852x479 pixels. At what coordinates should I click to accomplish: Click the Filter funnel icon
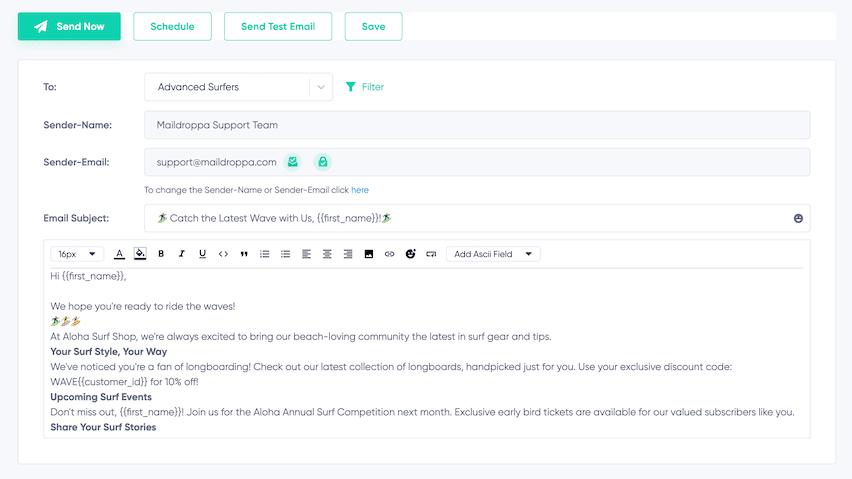350,87
